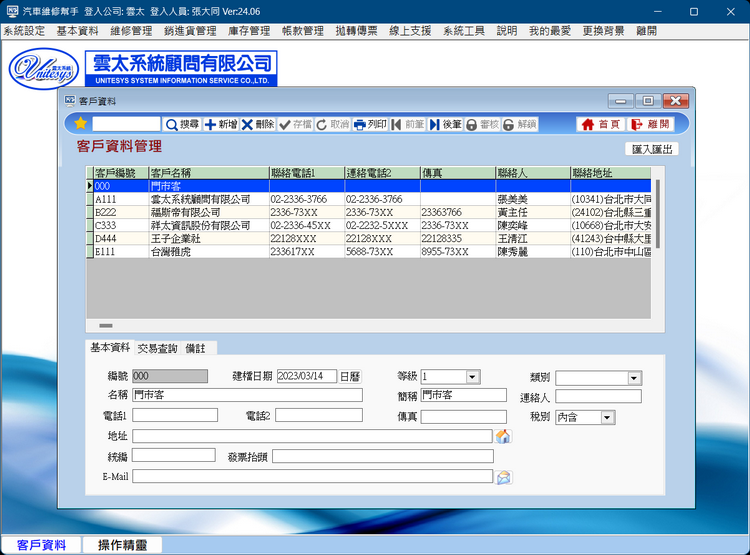
Task: Click the 名稱 name input field
Action: pos(247,395)
